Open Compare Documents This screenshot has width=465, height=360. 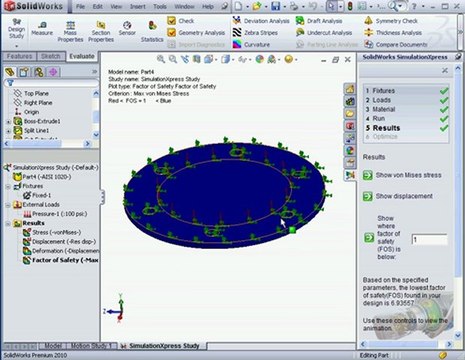pos(396,44)
